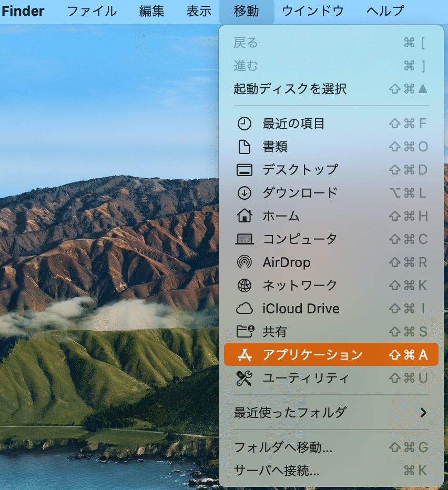Select the デスクトップ text label
The width and height of the screenshot is (448, 490).
point(300,170)
